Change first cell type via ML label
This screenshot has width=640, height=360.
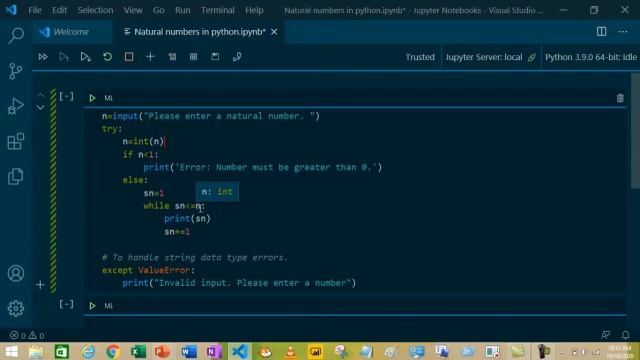[109, 98]
